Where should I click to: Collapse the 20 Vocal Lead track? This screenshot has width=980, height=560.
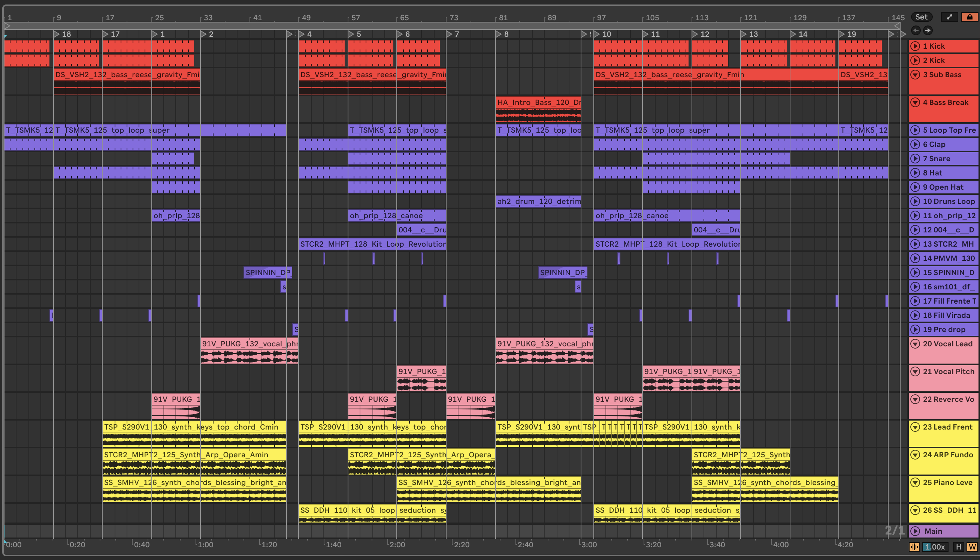pos(916,344)
